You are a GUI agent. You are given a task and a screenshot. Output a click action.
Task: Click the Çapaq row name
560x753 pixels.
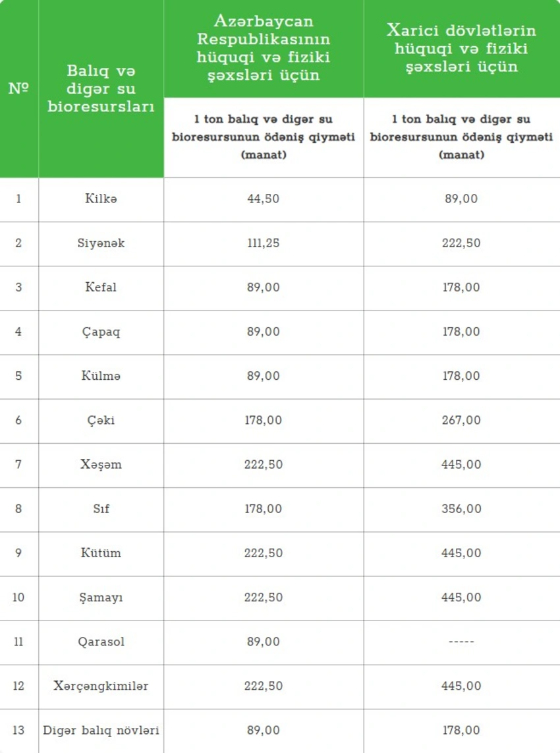tap(101, 332)
